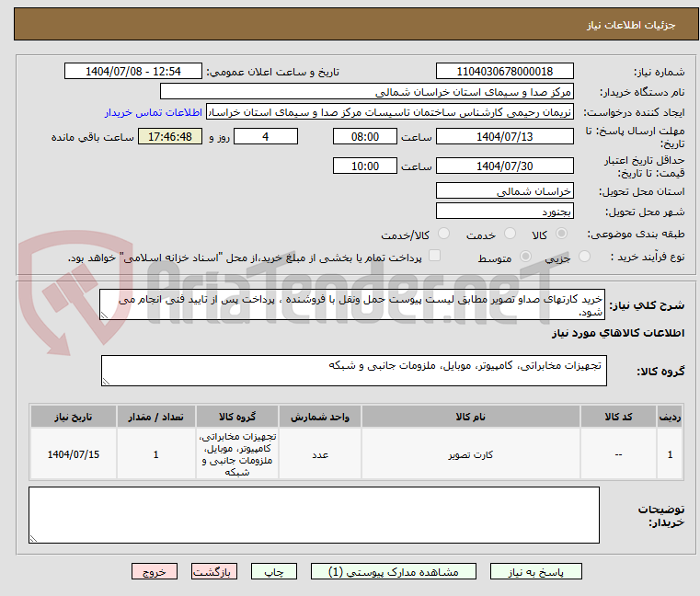700x596 pixels.
Task: Click the گروه کالا text area
Action: 354,371
